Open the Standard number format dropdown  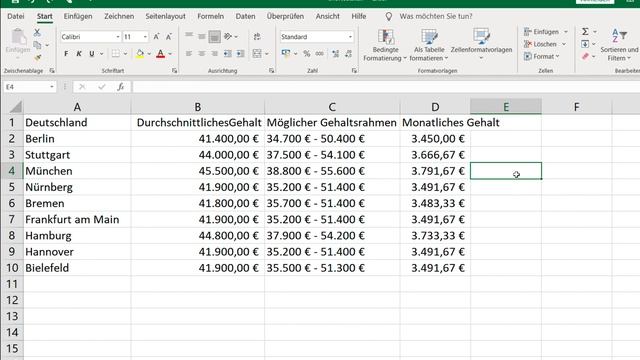[x=350, y=37]
